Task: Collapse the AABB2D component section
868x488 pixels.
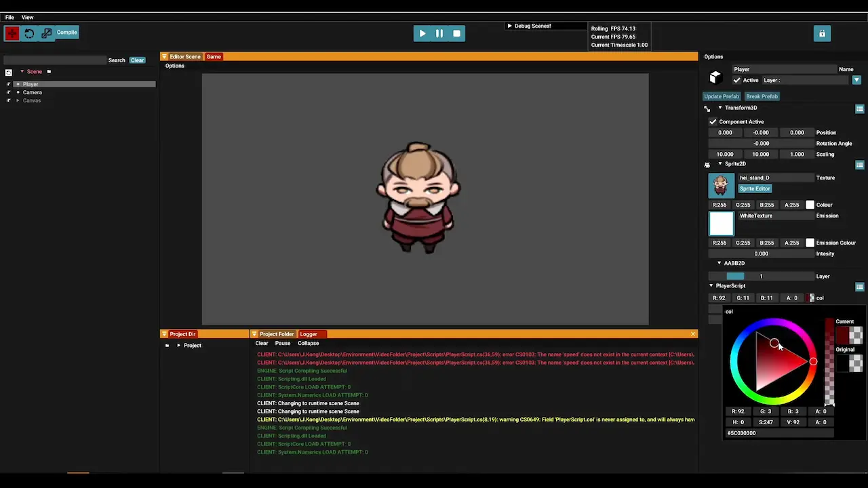Action: (x=719, y=263)
